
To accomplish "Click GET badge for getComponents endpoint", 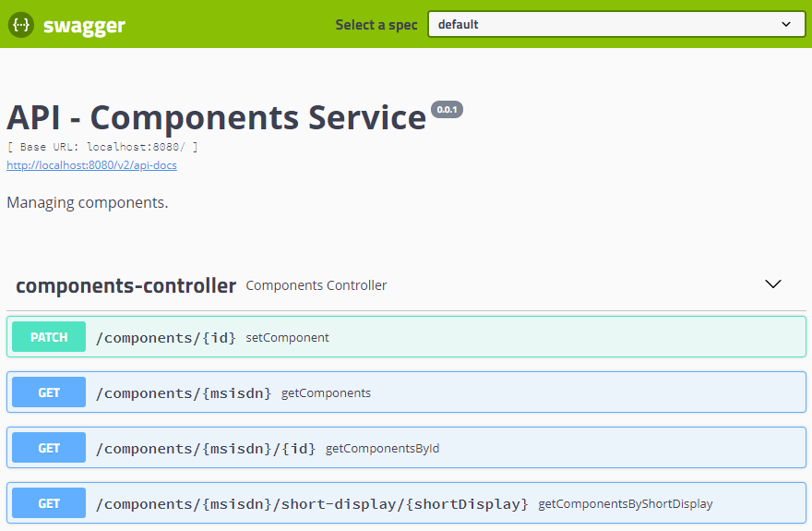I will click(x=49, y=392).
